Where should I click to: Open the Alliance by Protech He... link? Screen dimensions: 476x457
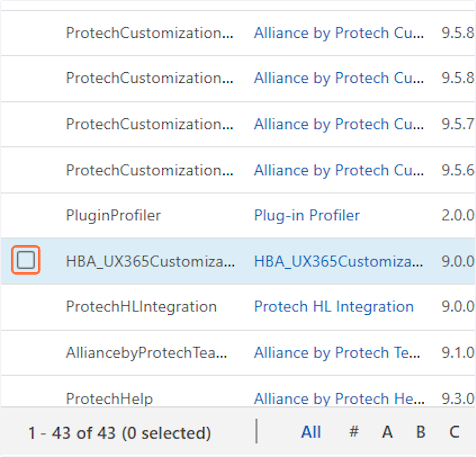tap(339, 399)
